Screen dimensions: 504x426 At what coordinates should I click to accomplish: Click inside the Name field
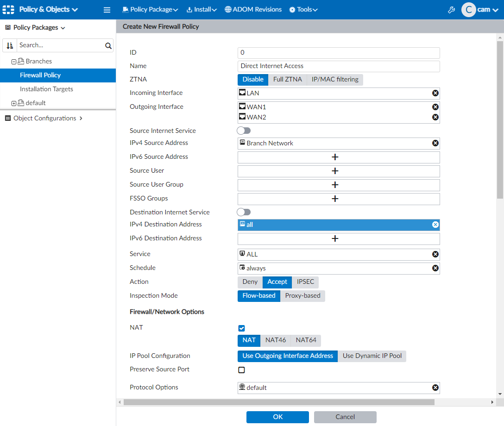click(x=338, y=66)
